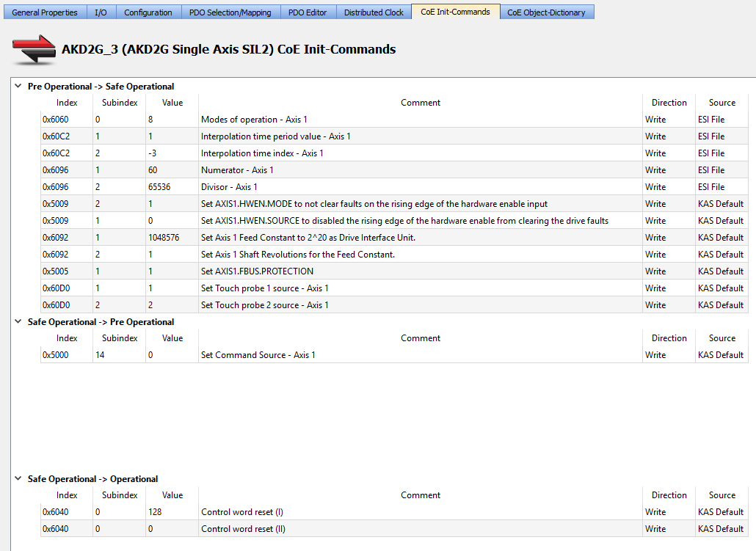Select the value 65536 cell
The image size is (756, 551).
(x=172, y=186)
